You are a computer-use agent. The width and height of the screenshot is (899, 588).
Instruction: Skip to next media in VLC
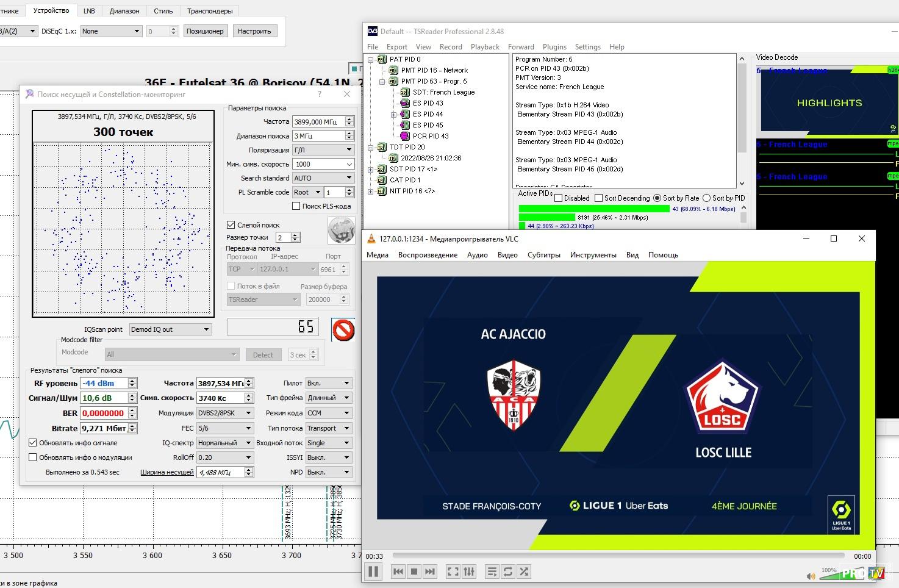coord(430,572)
